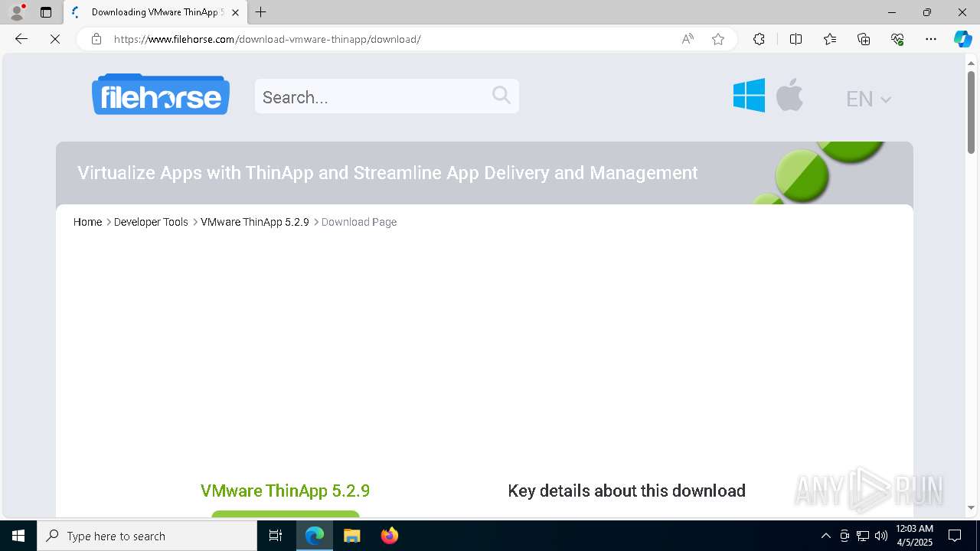Open a new browser tab
Screen dimensions: 980x551
pos(261,12)
